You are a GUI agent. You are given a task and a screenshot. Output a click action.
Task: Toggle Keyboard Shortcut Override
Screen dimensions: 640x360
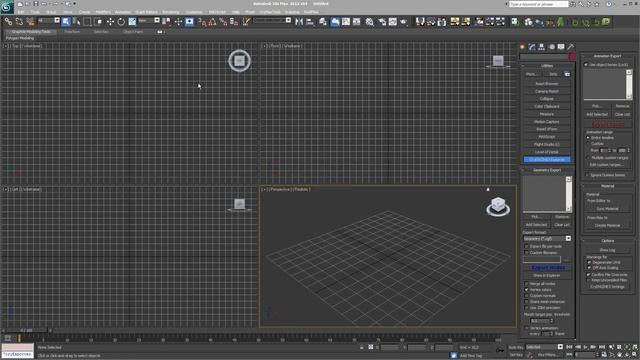[x=189, y=22]
